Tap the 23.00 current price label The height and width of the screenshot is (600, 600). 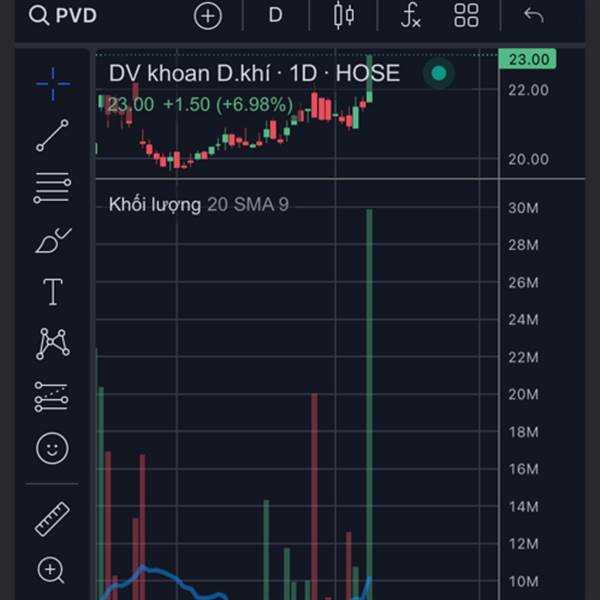click(527, 59)
